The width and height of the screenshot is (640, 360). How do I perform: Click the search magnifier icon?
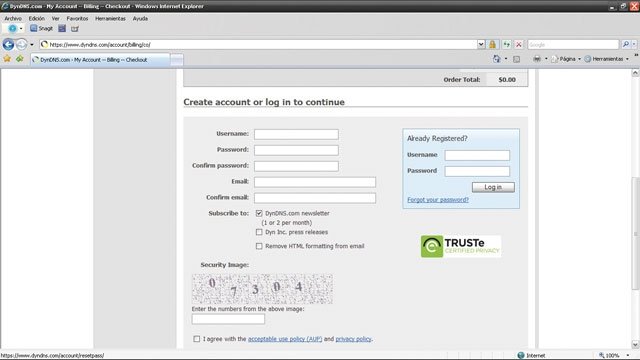(625, 44)
